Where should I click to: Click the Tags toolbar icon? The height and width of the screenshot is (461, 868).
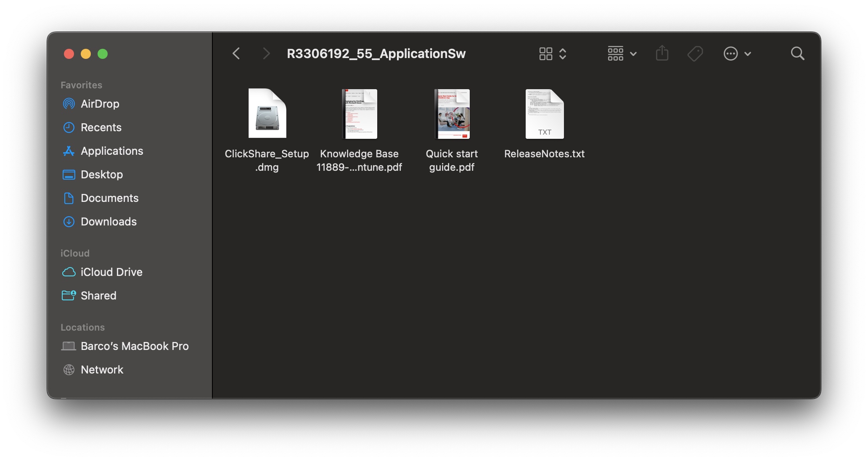[x=695, y=54]
